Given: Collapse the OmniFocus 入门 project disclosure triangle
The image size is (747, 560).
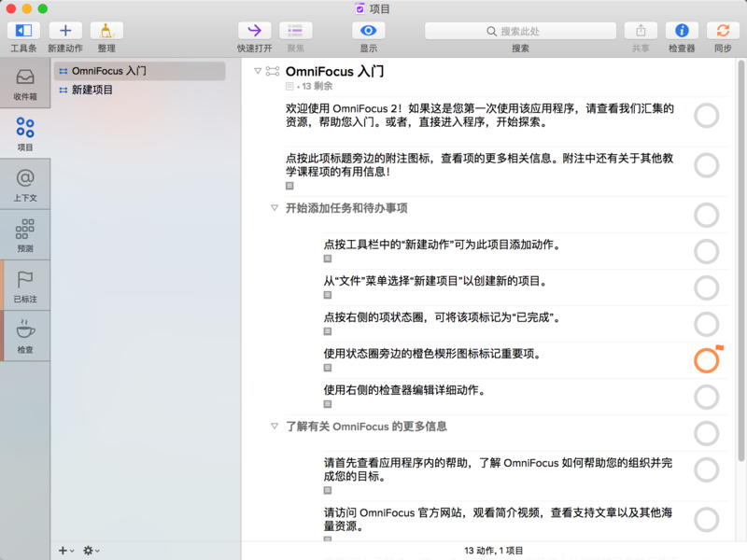Looking at the screenshot, I should click(x=258, y=72).
